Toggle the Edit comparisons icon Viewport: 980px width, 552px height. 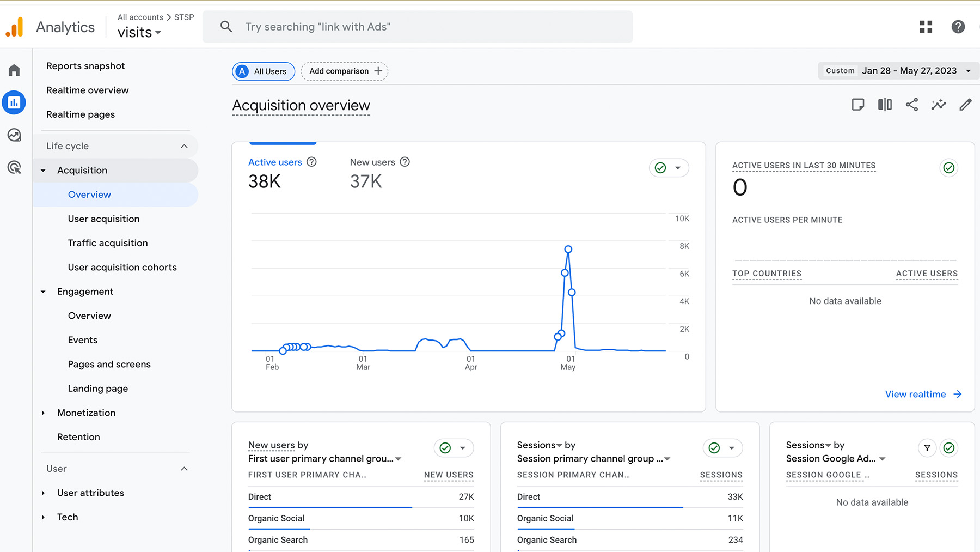point(885,105)
